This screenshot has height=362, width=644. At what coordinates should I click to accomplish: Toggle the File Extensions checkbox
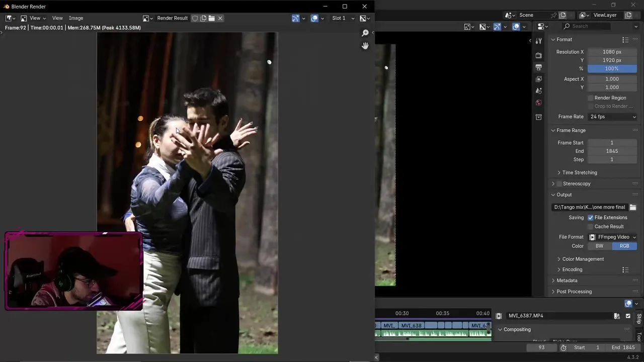tap(591, 218)
